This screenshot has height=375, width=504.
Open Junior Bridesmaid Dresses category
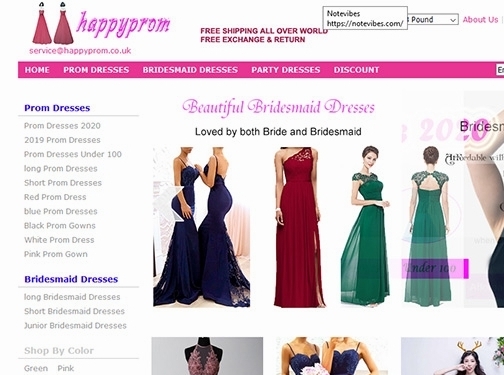75,326
